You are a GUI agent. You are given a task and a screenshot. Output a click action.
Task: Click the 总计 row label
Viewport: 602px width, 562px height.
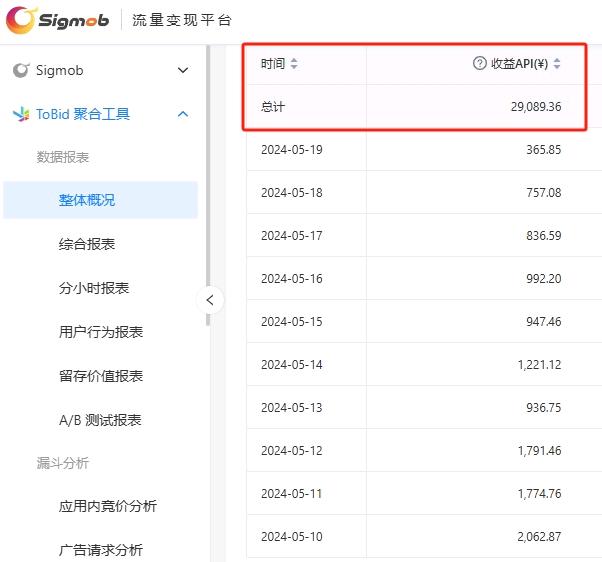[273, 107]
